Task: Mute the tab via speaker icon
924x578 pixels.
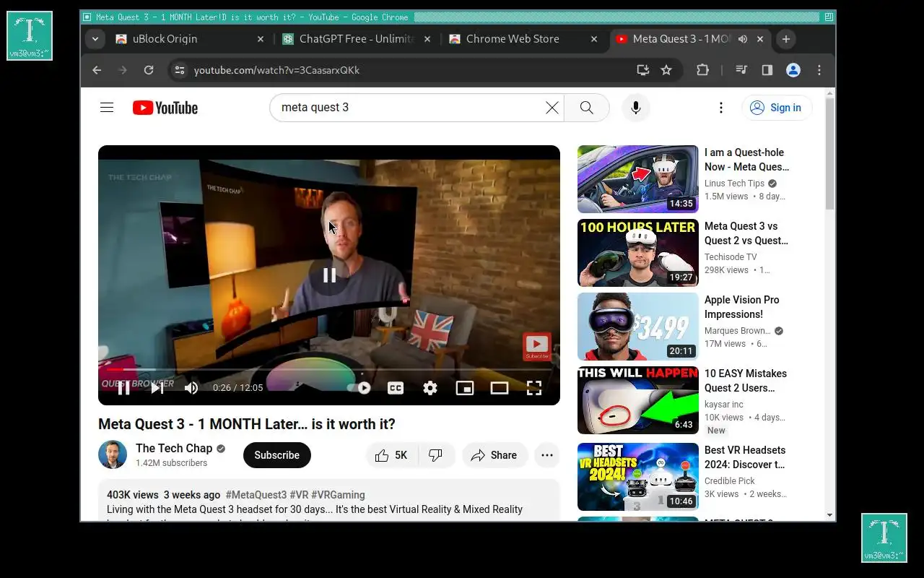Action: pos(742,39)
